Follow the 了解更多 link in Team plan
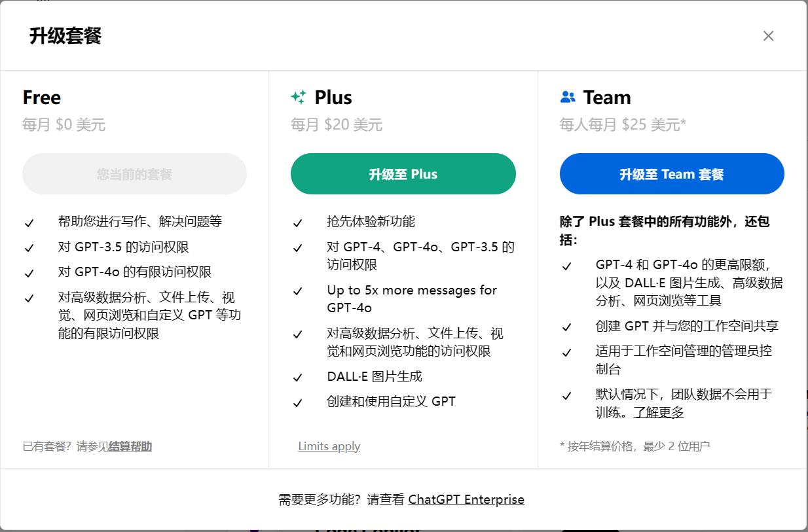 [658, 412]
